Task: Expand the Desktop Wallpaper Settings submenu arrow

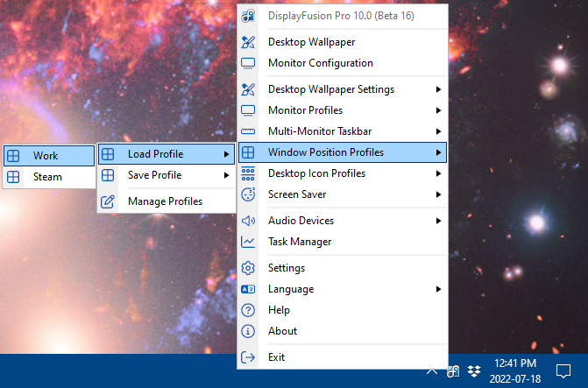Action: tap(438, 89)
